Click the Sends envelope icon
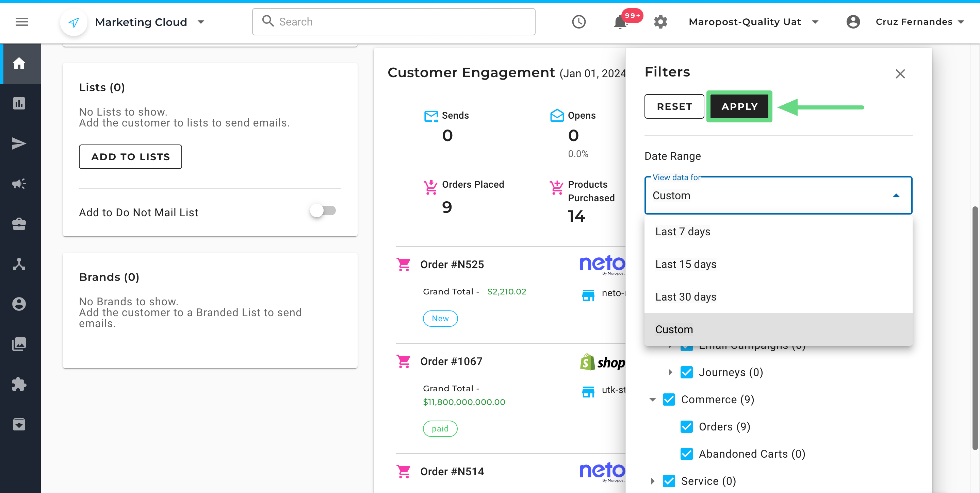This screenshot has width=980, height=493. 431,116
